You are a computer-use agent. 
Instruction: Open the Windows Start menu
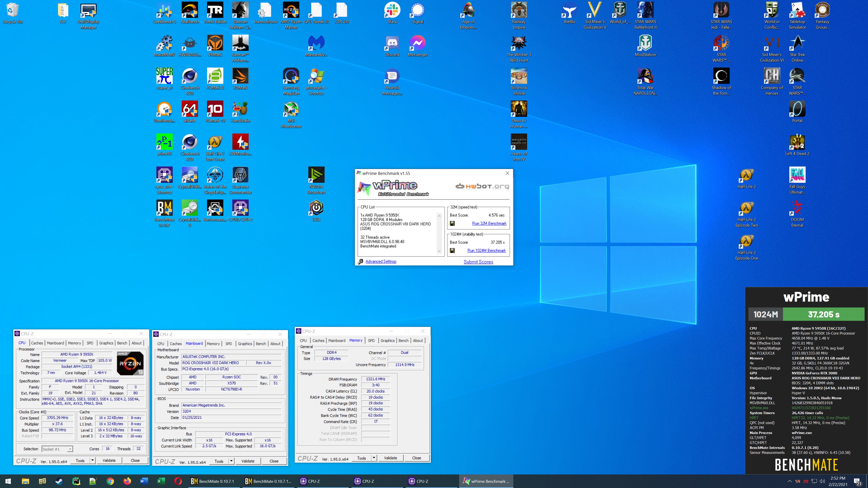point(8,481)
